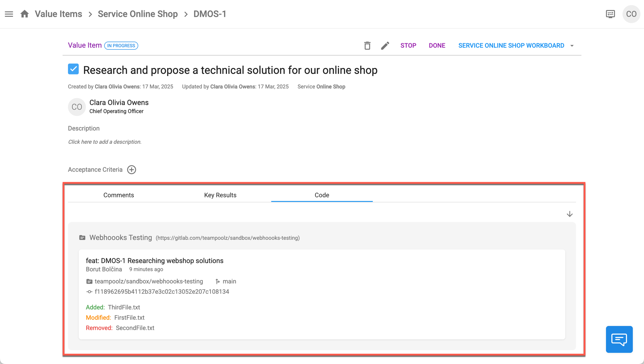Click the DMOS-1 breadcrumb
The height and width of the screenshot is (364, 644).
[x=210, y=14]
